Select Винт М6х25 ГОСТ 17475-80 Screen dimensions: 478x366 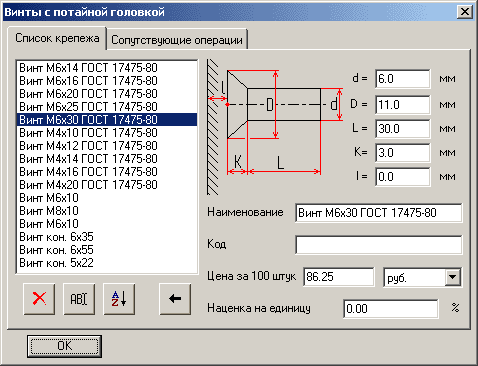click(107, 107)
